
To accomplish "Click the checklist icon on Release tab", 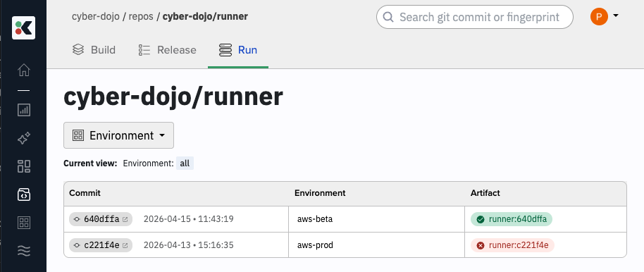I will [144, 50].
